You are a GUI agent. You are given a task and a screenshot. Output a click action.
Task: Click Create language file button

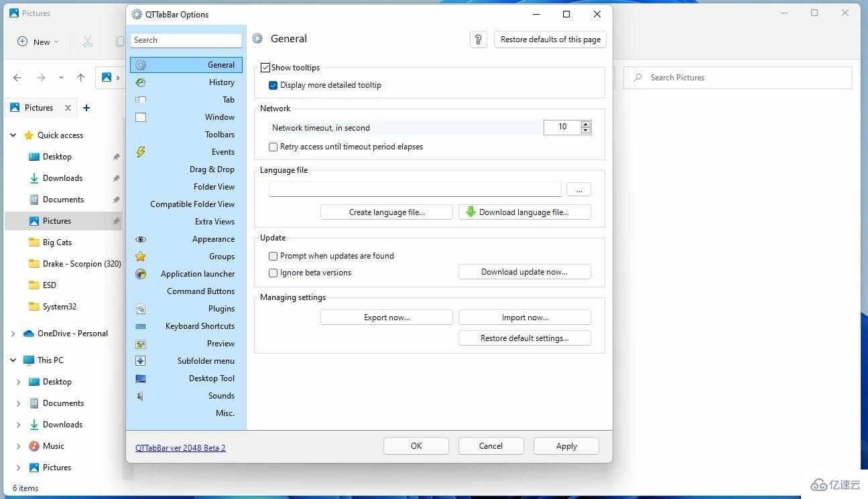click(387, 212)
